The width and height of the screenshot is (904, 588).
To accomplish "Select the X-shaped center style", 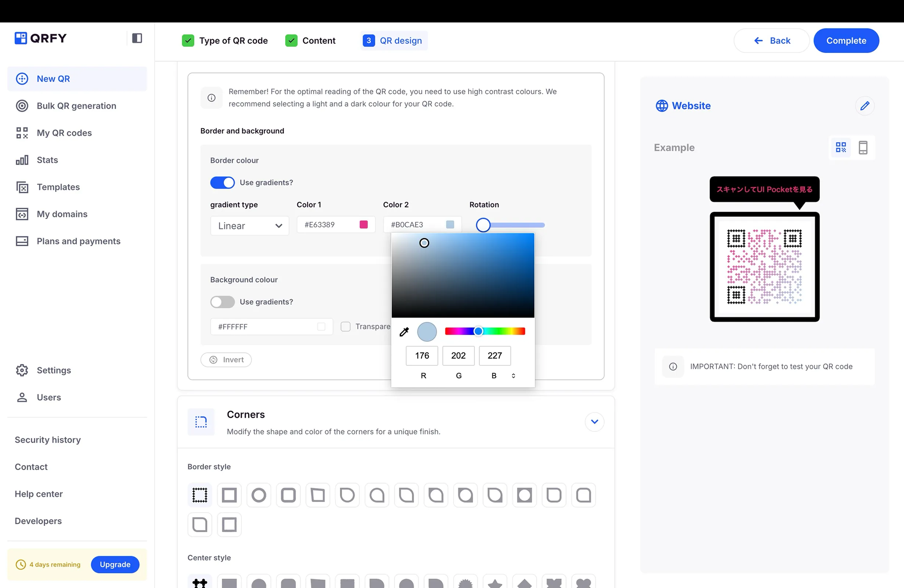I will [554, 581].
